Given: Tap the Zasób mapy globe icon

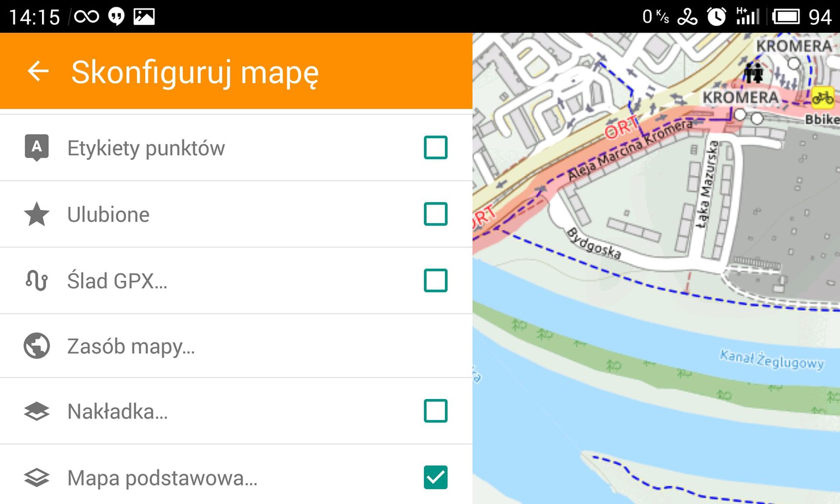Looking at the screenshot, I should pos(37,346).
